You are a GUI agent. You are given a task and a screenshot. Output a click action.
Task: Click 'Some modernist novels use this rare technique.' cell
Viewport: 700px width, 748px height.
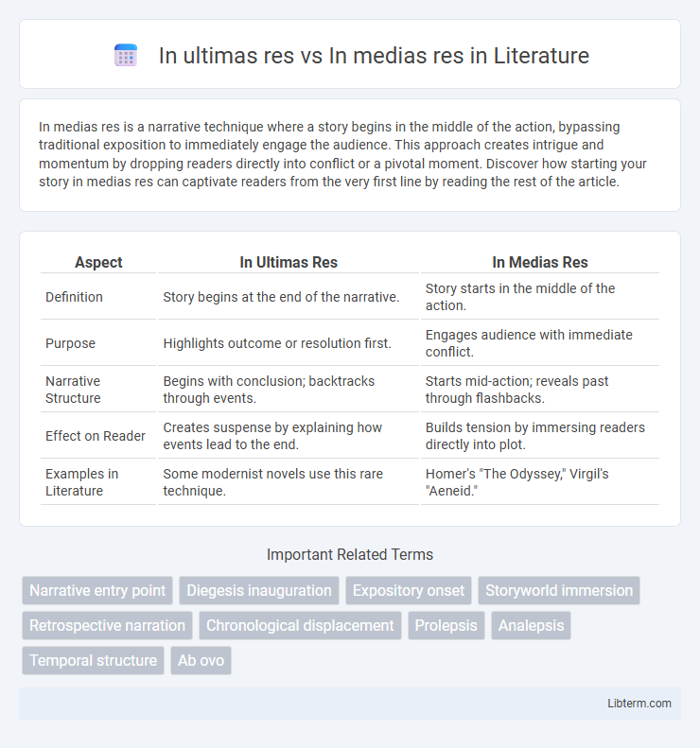point(289,482)
